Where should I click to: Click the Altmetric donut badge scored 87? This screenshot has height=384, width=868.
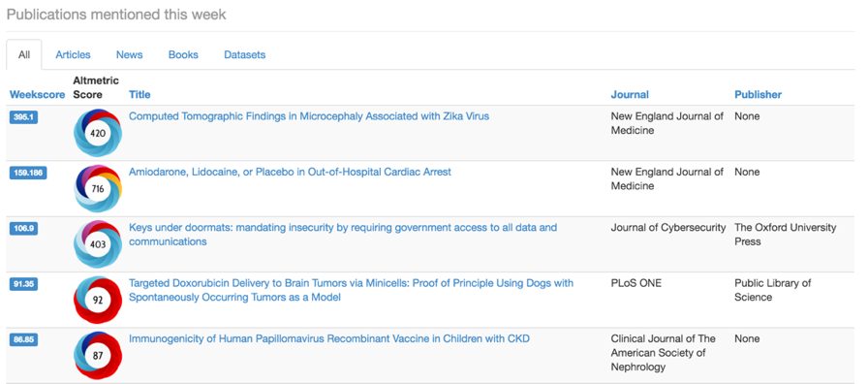98,355
